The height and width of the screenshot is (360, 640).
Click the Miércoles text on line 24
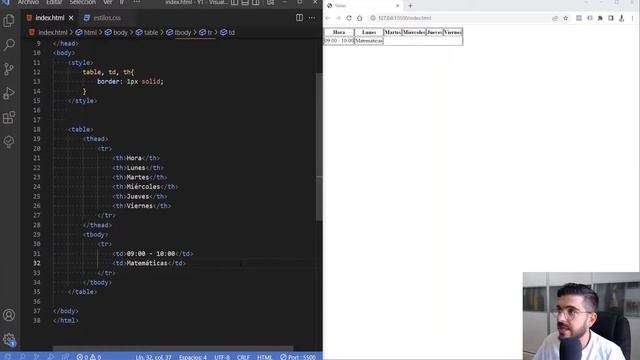[x=143, y=187]
